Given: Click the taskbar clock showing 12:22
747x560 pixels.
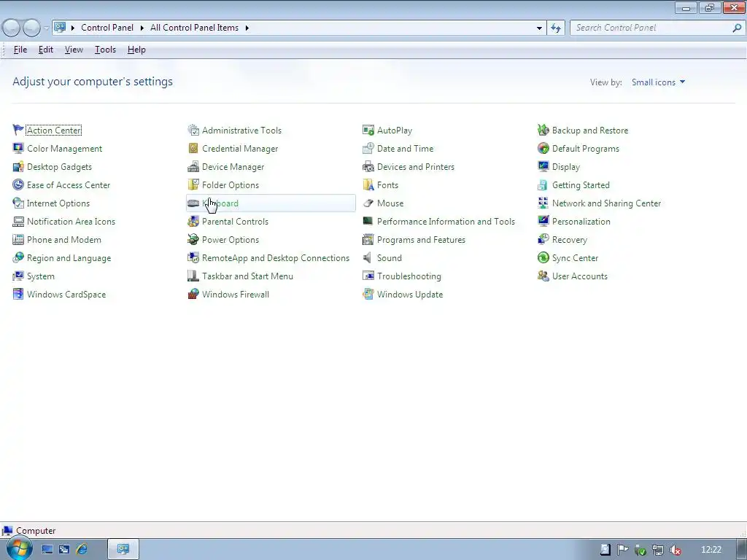Looking at the screenshot, I should [x=711, y=550].
